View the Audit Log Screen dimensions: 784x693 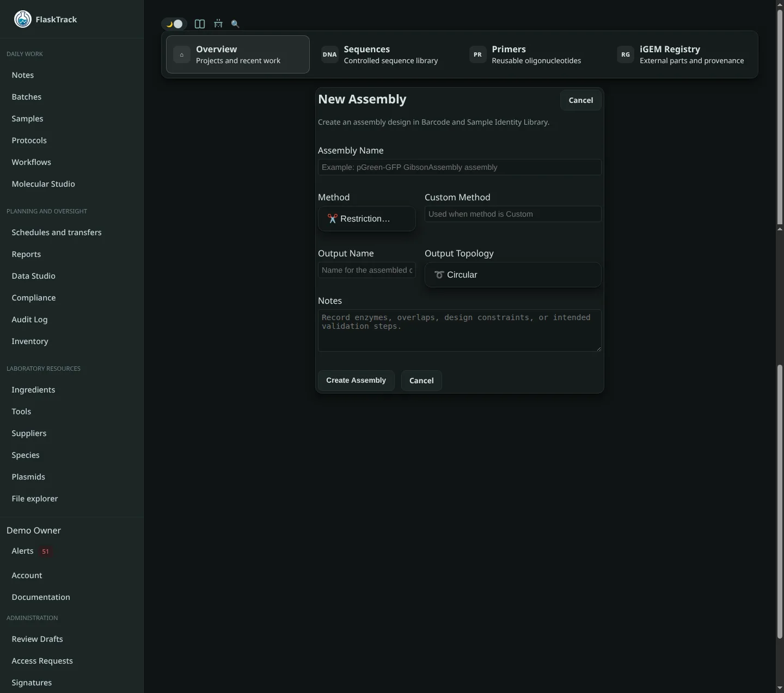29,320
